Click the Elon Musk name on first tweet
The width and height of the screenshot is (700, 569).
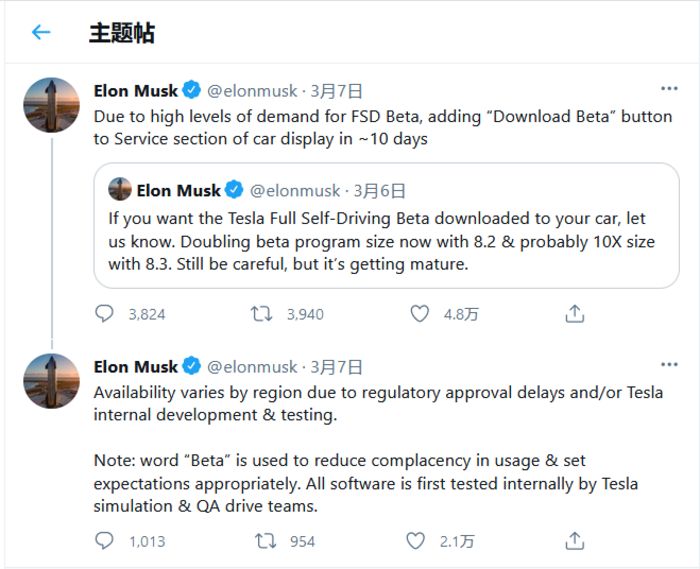coord(135,91)
